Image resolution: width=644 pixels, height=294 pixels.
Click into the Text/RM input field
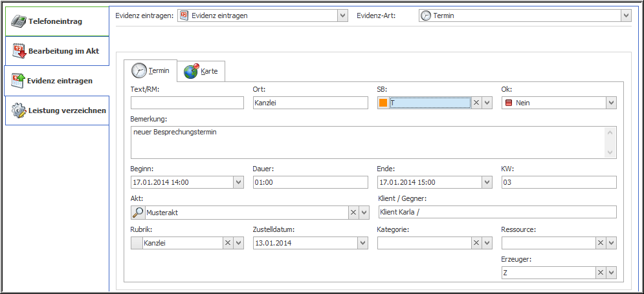coord(187,103)
